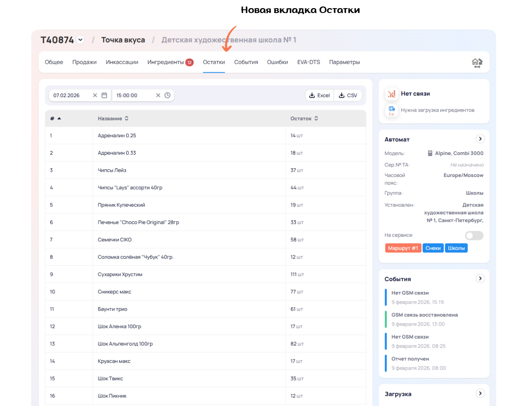
Task: Sort table by Название column
Action: [127, 119]
